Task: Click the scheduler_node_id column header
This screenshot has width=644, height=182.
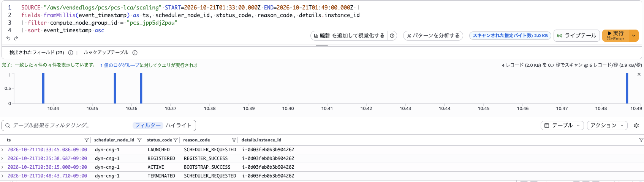Action: point(114,140)
